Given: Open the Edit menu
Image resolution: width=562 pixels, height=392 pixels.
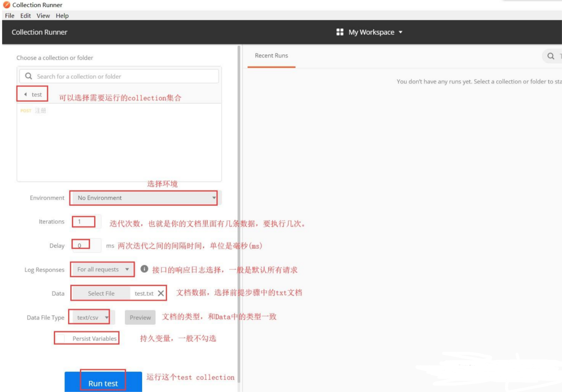Looking at the screenshot, I should click(26, 16).
